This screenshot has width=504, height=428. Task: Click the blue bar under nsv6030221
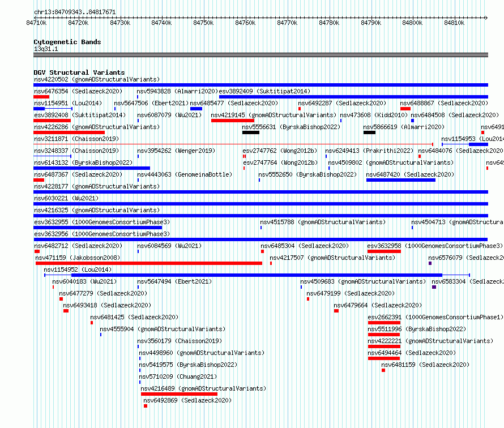tap(260, 204)
